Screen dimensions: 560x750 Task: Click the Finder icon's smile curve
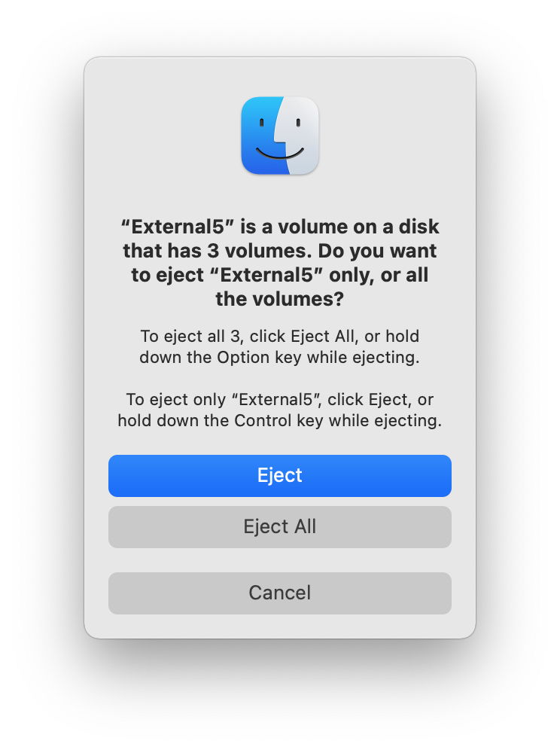(x=280, y=154)
